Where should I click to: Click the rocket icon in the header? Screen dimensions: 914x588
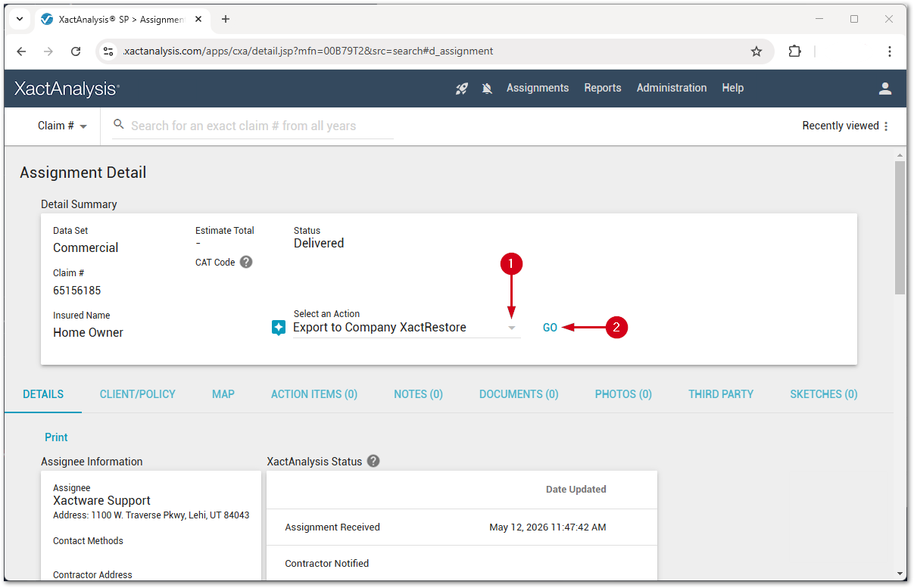[461, 89]
